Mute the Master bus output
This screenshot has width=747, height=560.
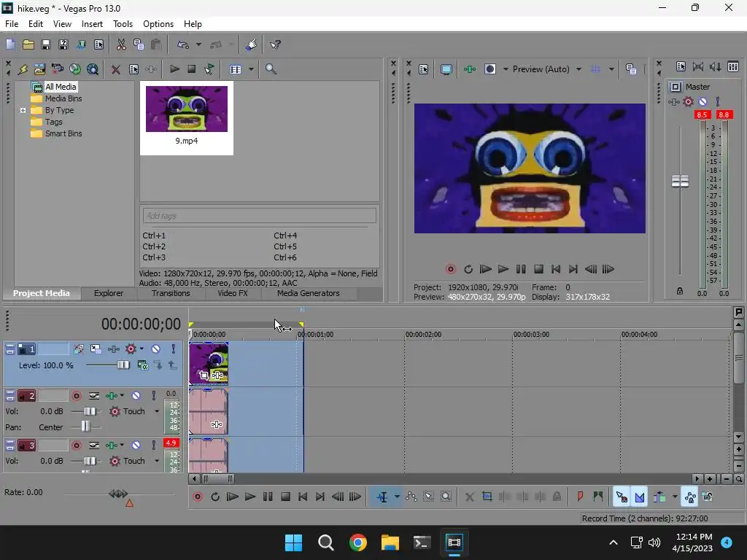(703, 101)
